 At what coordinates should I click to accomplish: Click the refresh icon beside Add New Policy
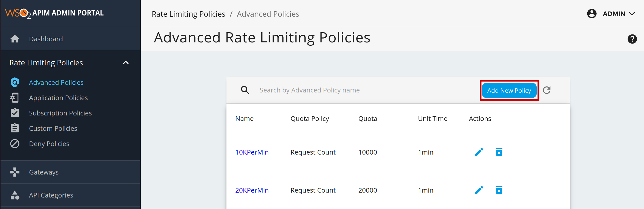point(547,90)
